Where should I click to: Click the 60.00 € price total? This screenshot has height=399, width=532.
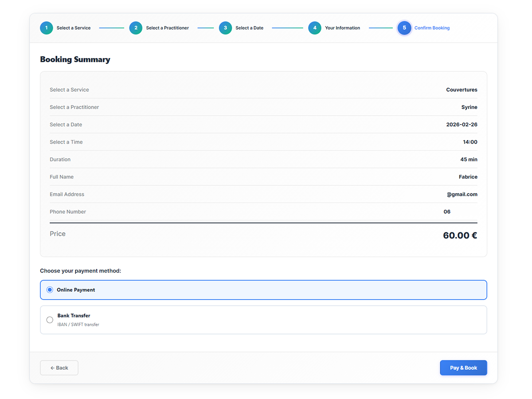pyautogui.click(x=460, y=235)
